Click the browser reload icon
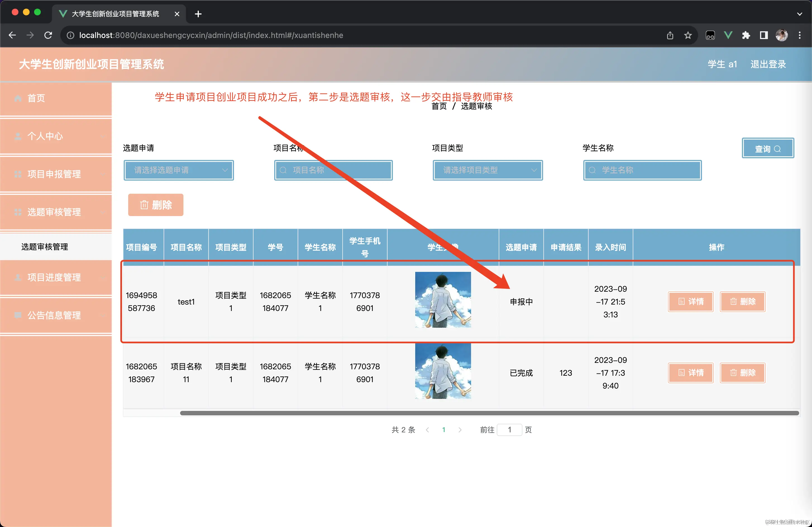The width and height of the screenshot is (812, 527). 48,35
